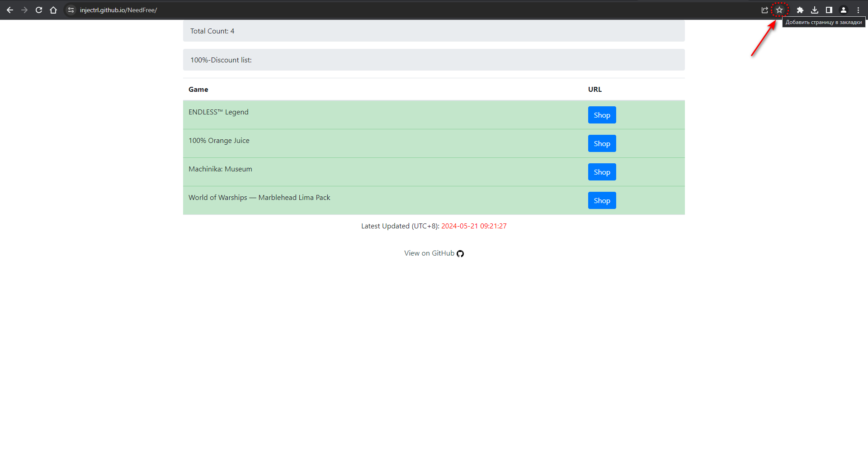This screenshot has height=460, width=868.
Task: Select the text Machinika: Museum
Action: pos(220,169)
